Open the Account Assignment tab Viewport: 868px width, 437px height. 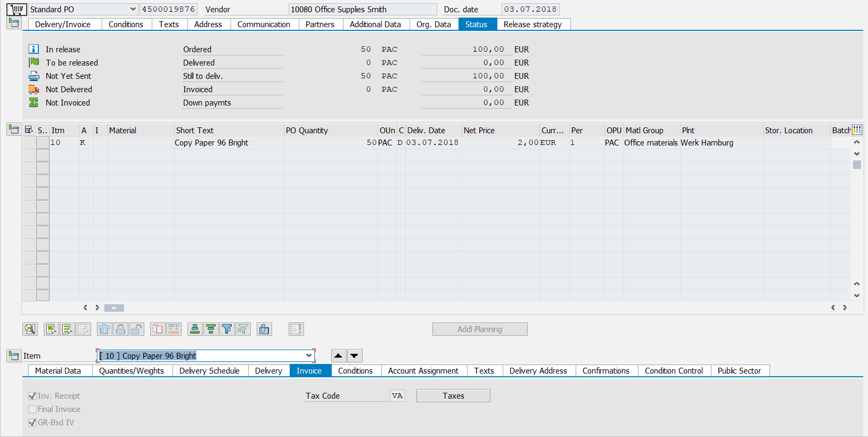coord(423,371)
